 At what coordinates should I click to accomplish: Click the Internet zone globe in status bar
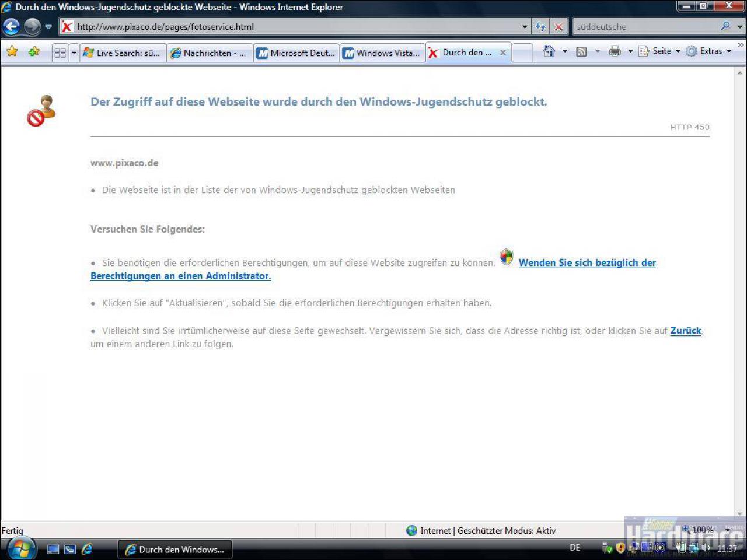(412, 530)
